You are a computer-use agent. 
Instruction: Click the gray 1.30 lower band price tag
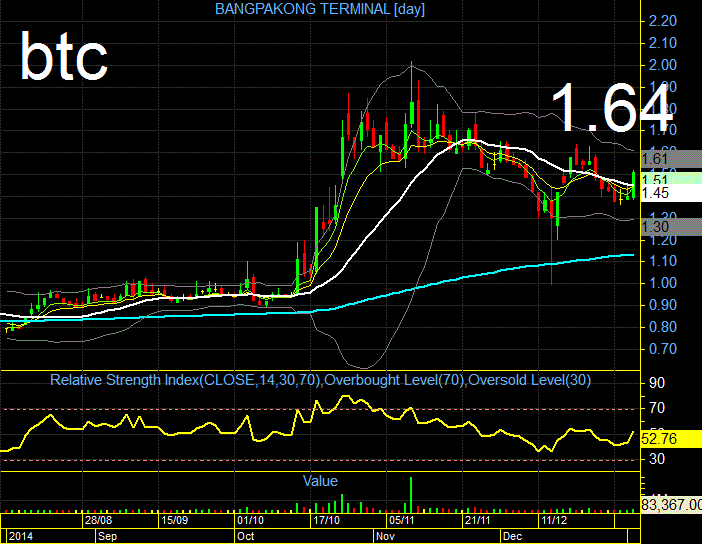point(671,227)
